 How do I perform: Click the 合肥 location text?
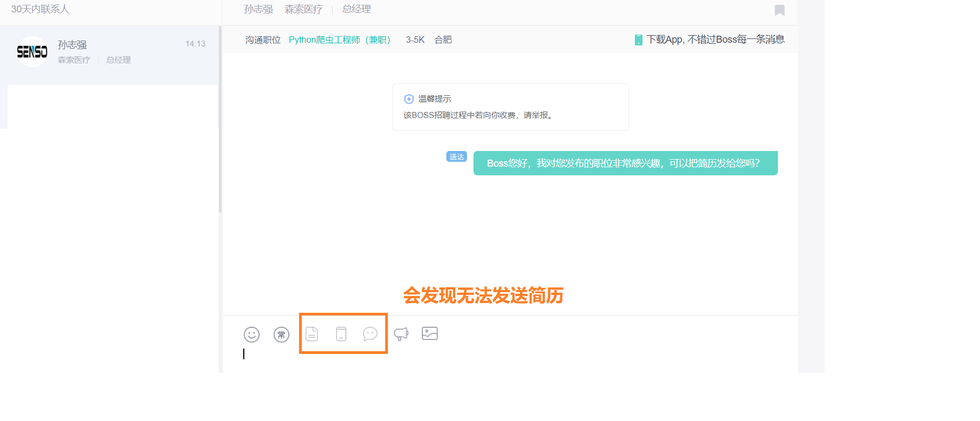[443, 40]
